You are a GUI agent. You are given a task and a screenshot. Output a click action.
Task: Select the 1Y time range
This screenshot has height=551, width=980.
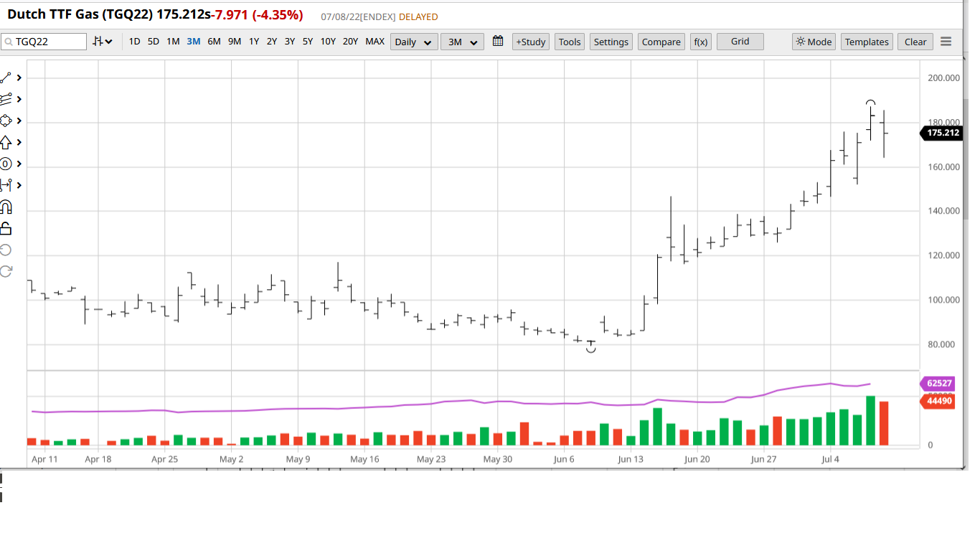(254, 42)
